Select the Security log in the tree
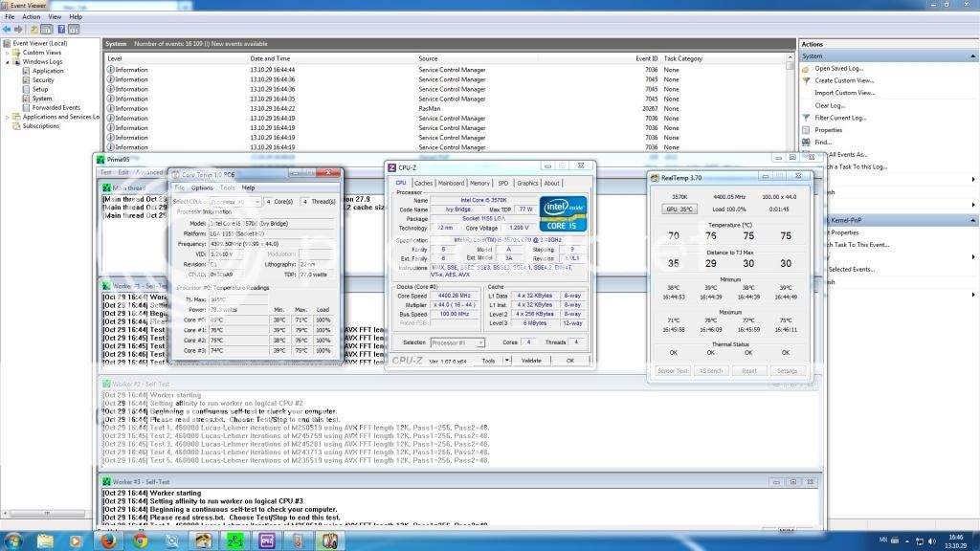The height and width of the screenshot is (551, 980). click(x=43, y=80)
